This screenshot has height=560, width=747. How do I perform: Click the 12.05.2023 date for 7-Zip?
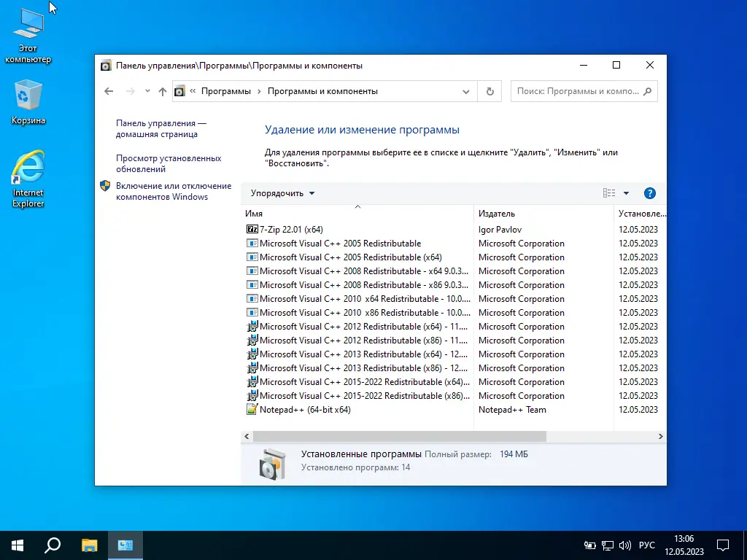tap(638, 230)
